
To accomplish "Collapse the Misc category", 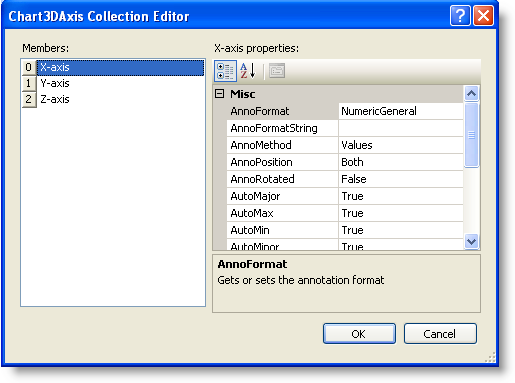I will pos(219,94).
